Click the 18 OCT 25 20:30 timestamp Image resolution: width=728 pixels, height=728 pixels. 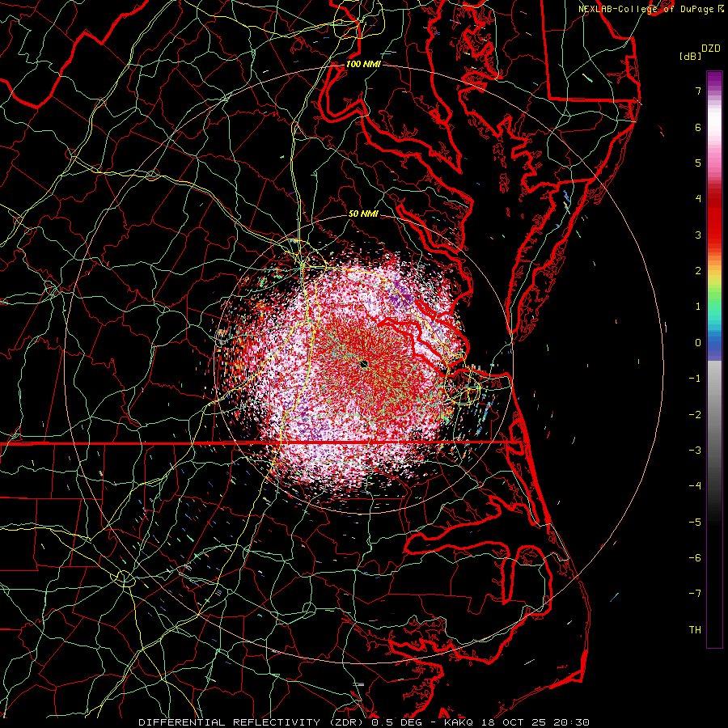pyautogui.click(x=534, y=722)
